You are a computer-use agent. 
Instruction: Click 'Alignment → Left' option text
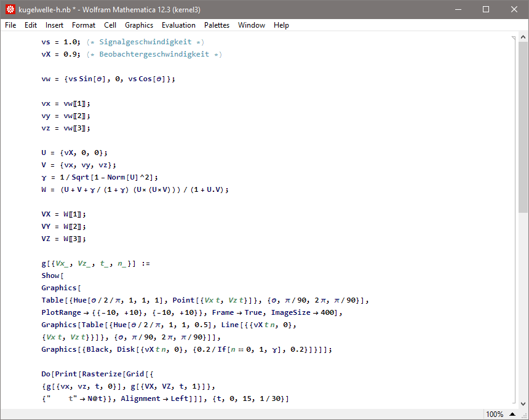[154, 398]
